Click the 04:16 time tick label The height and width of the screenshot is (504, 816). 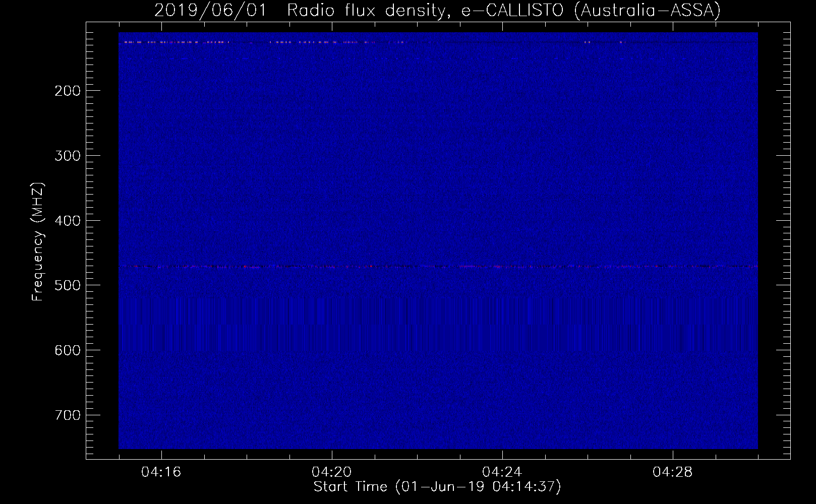pyautogui.click(x=161, y=472)
